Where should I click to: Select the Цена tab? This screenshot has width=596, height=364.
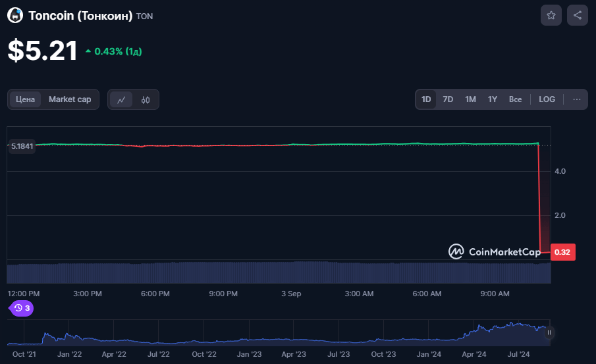[25, 99]
